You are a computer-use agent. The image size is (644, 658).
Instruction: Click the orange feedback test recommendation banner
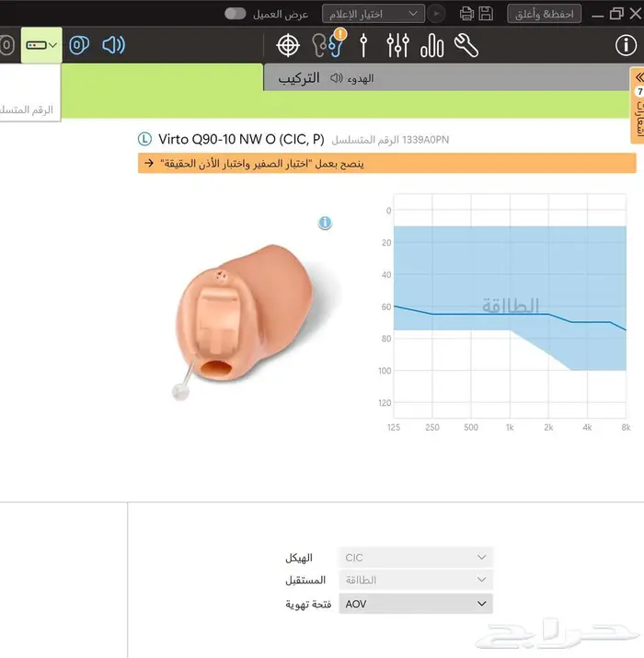tap(387, 163)
